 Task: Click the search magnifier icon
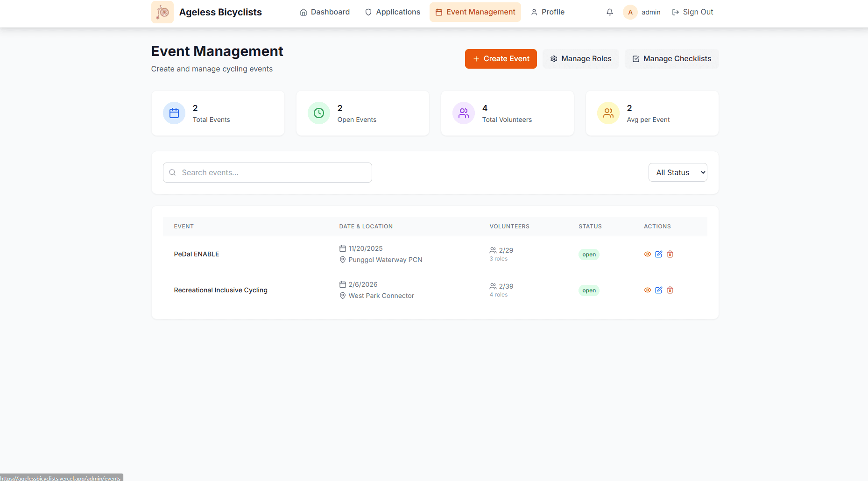point(172,172)
